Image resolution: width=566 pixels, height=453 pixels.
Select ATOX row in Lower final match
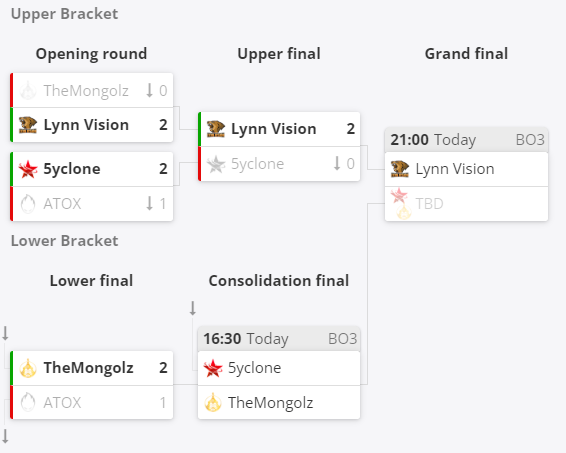(92, 402)
